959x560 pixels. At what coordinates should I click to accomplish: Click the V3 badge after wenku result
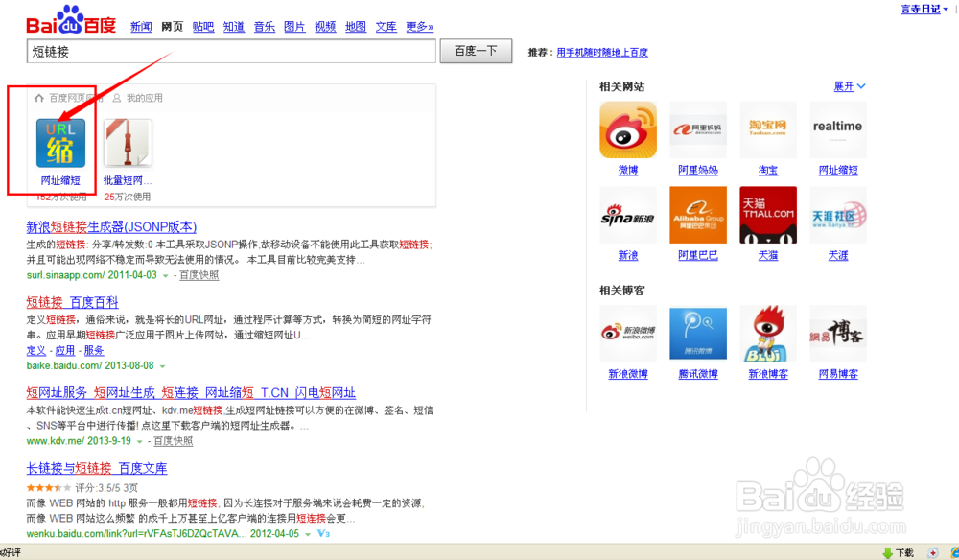[x=324, y=534]
